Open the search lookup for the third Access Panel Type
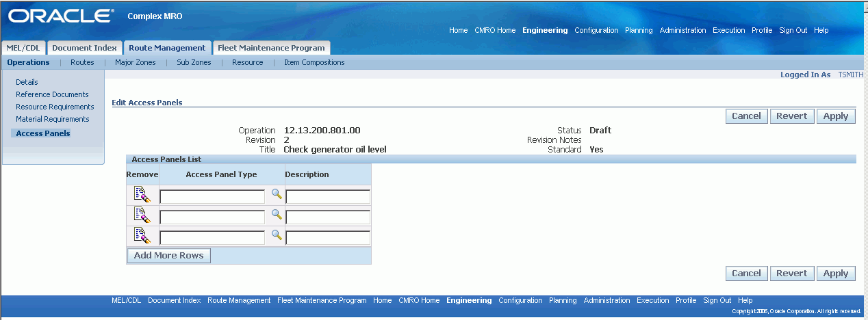Screen dimensions: 868x320 pyautogui.click(x=277, y=235)
